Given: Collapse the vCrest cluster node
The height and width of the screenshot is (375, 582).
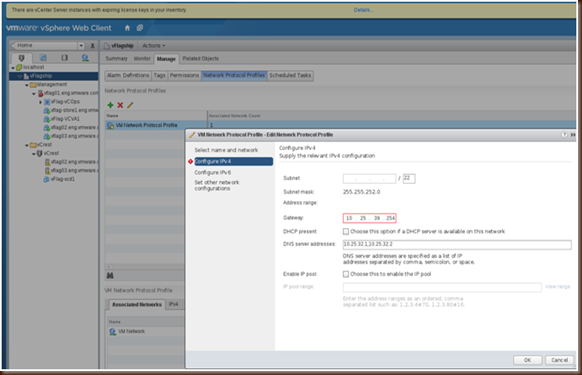Looking at the screenshot, I should pyautogui.click(x=34, y=154).
